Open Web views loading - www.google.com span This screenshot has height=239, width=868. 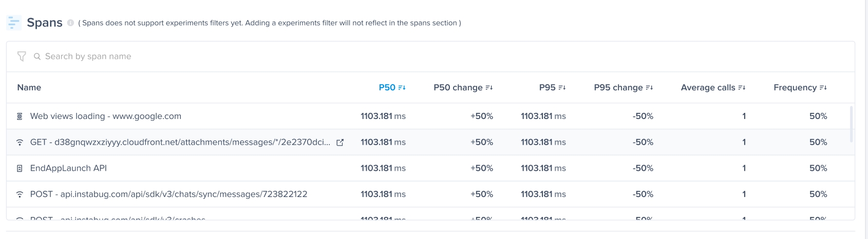coord(105,116)
